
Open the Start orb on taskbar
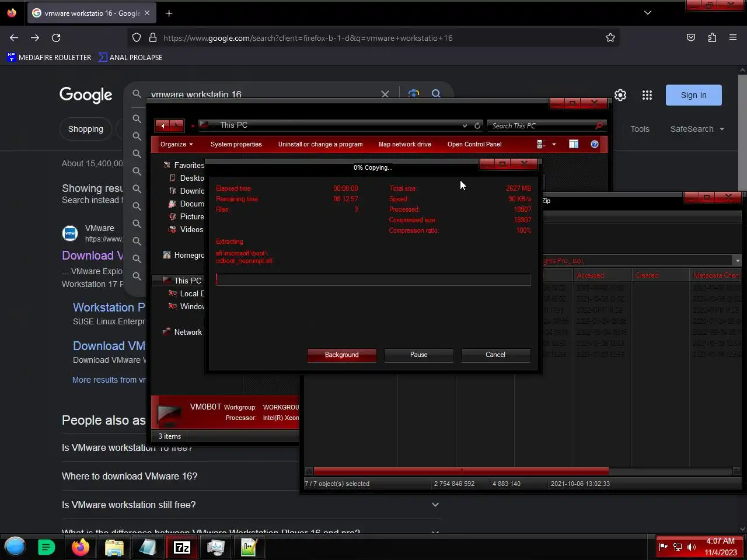(x=15, y=547)
